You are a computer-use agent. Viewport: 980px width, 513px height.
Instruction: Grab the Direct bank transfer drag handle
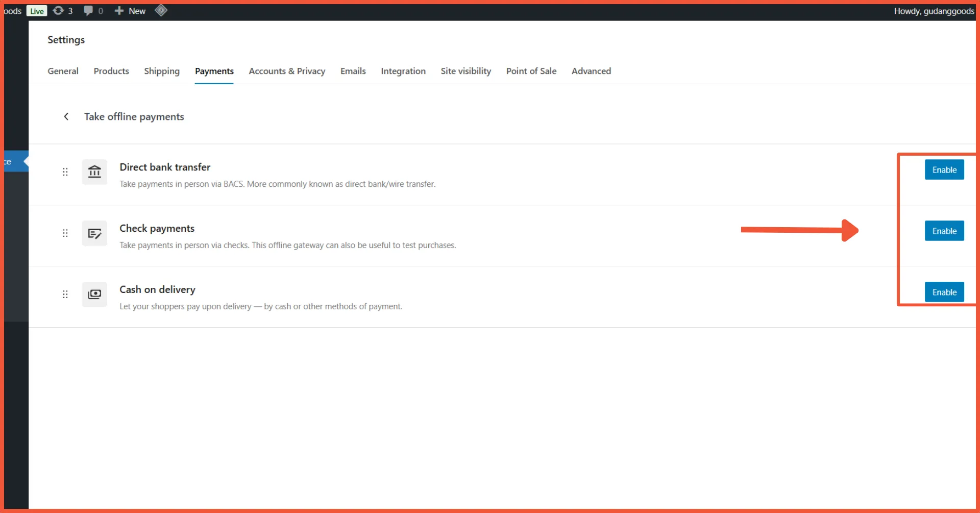65,172
